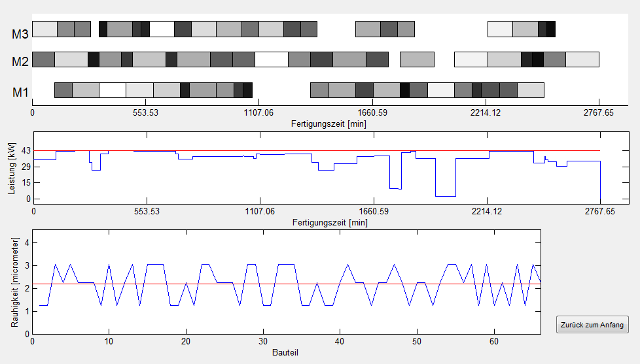Click the 3 tick on the Rauhigkeit axis
Image resolution: width=640 pixels, height=364 pixels.
[x=27, y=266]
